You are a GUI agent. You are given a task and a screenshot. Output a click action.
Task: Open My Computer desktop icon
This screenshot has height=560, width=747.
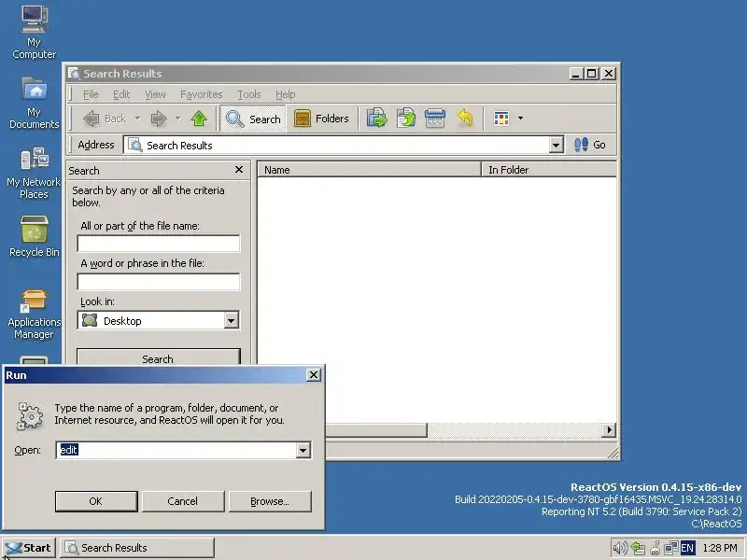pos(34,32)
